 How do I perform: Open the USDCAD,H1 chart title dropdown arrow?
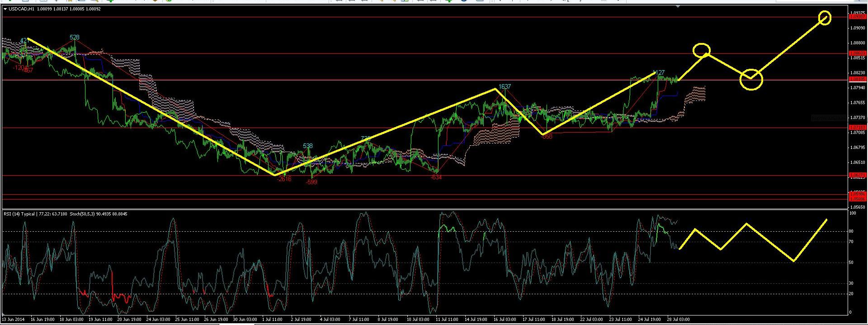point(5,9)
